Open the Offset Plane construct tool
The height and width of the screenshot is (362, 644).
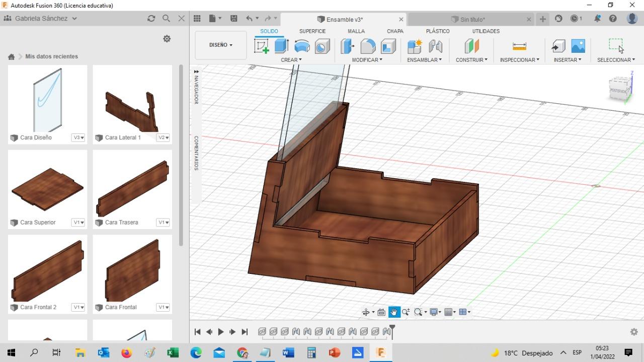471,46
